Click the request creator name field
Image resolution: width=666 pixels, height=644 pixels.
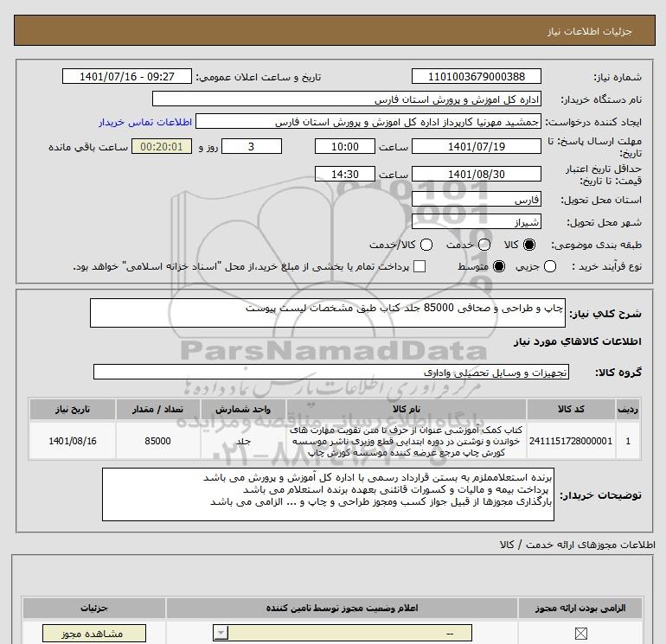tap(368, 122)
